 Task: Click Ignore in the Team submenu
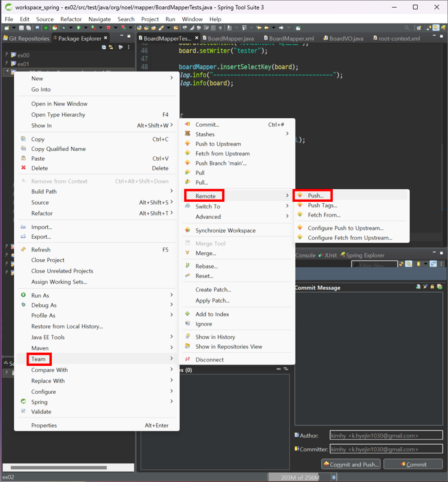pyautogui.click(x=237, y=324)
